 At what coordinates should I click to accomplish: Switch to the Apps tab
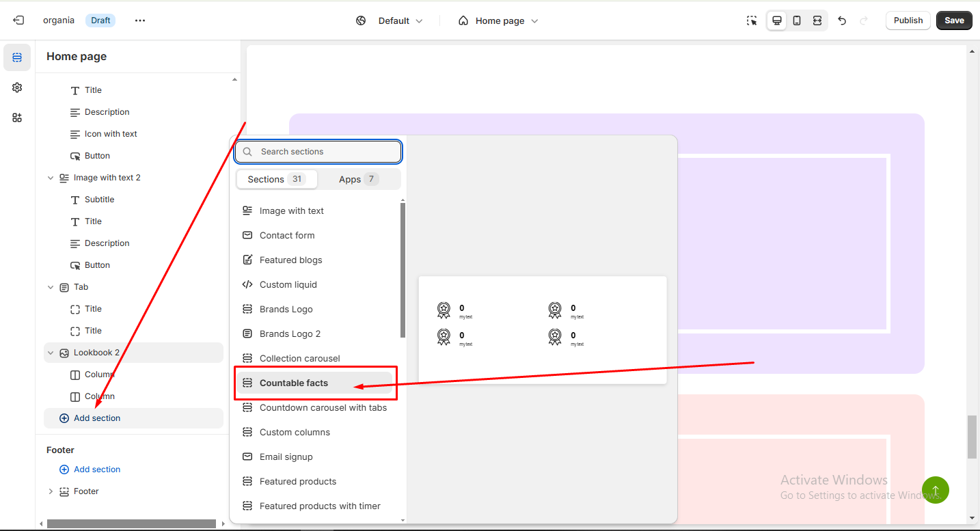[x=359, y=179]
